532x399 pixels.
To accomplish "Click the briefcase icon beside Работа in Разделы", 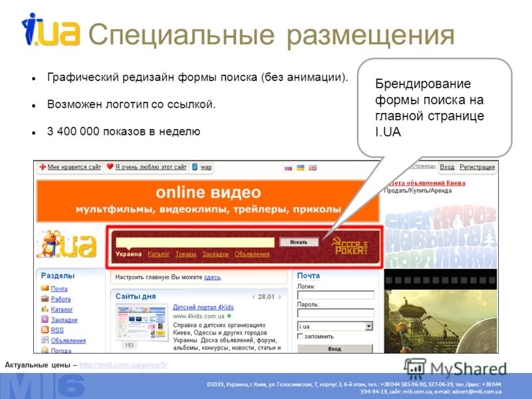I will click(x=45, y=299).
